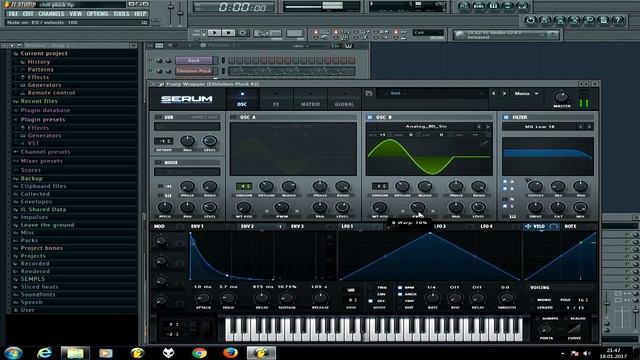This screenshot has height=360, width=640.
Task: Select LFO OFF mode option
Action: tap(370, 301)
